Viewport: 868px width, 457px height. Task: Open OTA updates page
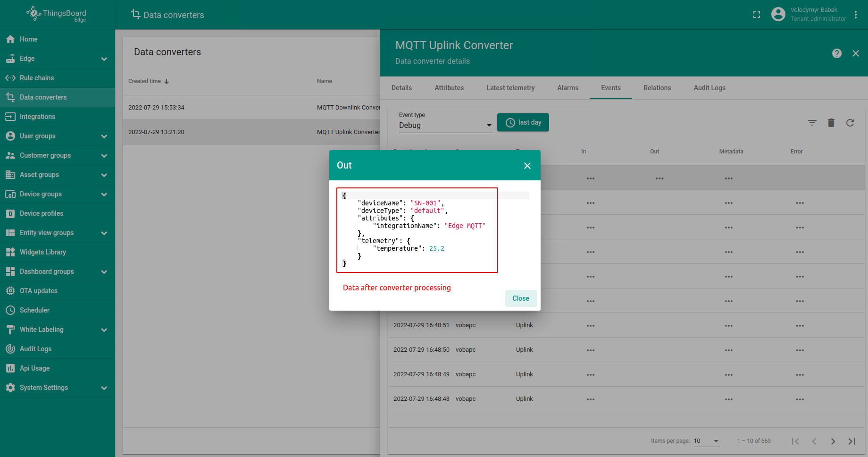[x=58, y=291]
